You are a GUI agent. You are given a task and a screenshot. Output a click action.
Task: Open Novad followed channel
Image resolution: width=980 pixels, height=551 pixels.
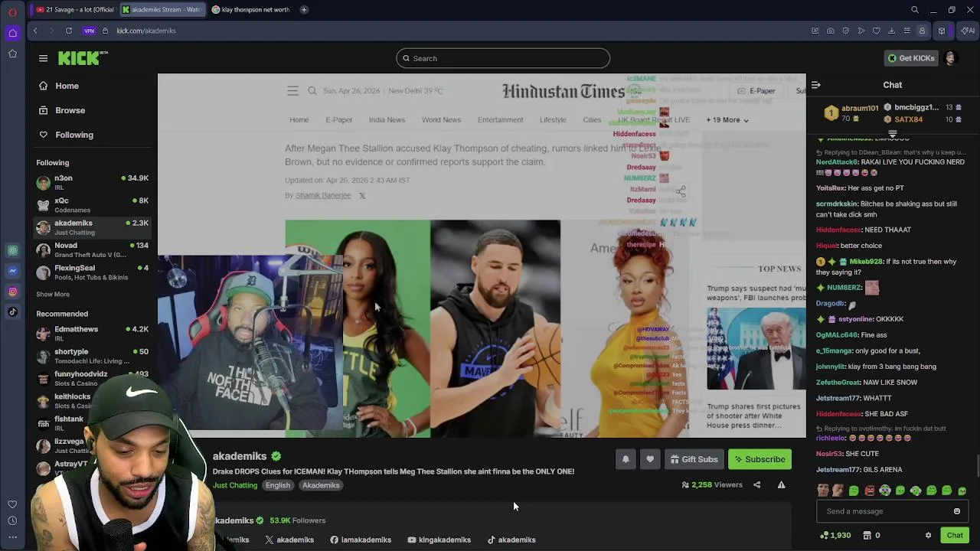pyautogui.click(x=93, y=249)
